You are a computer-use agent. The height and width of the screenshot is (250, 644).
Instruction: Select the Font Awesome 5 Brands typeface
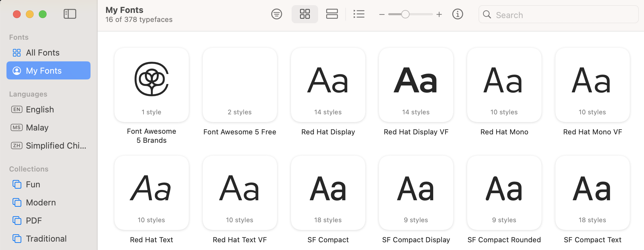[151, 85]
